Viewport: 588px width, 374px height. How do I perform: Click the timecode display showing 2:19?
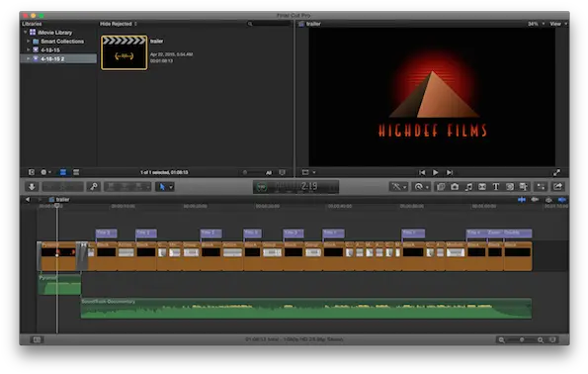309,186
